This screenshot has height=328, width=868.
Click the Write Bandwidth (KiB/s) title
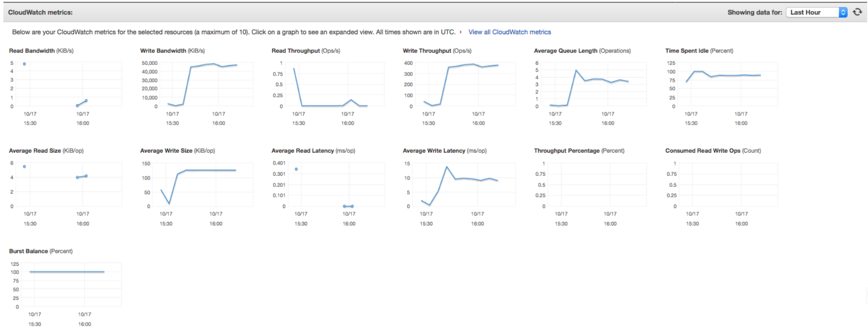coord(172,51)
